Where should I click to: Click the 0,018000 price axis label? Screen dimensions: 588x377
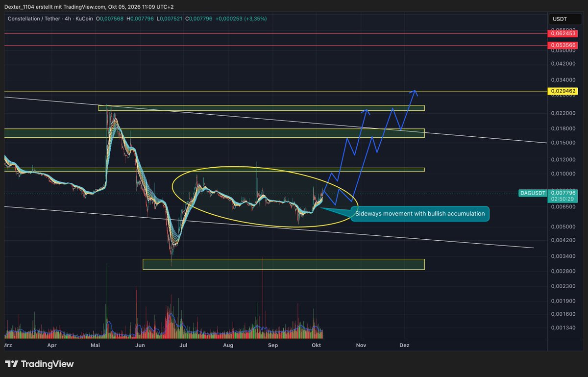click(x=563, y=128)
